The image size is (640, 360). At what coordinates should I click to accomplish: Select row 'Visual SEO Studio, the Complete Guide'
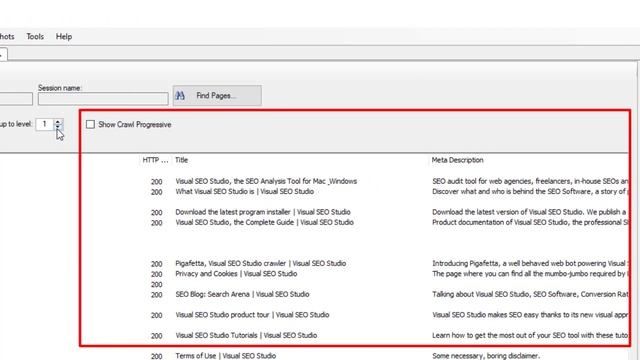[264, 222]
